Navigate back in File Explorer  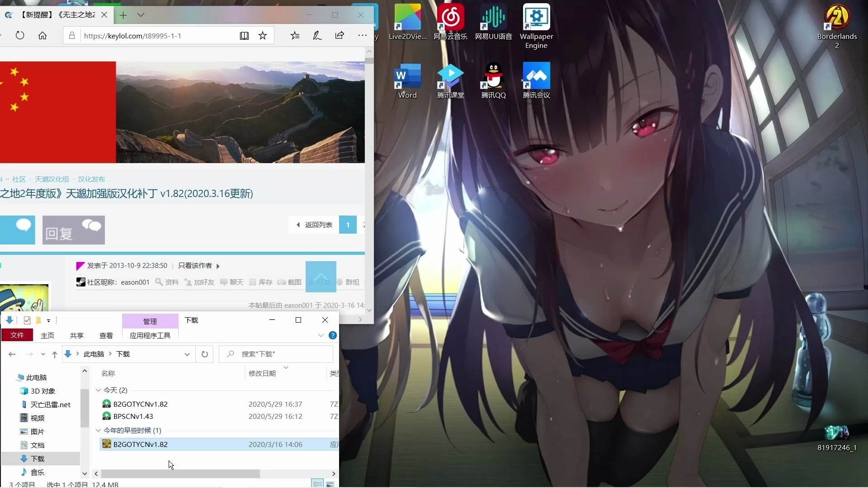12,354
